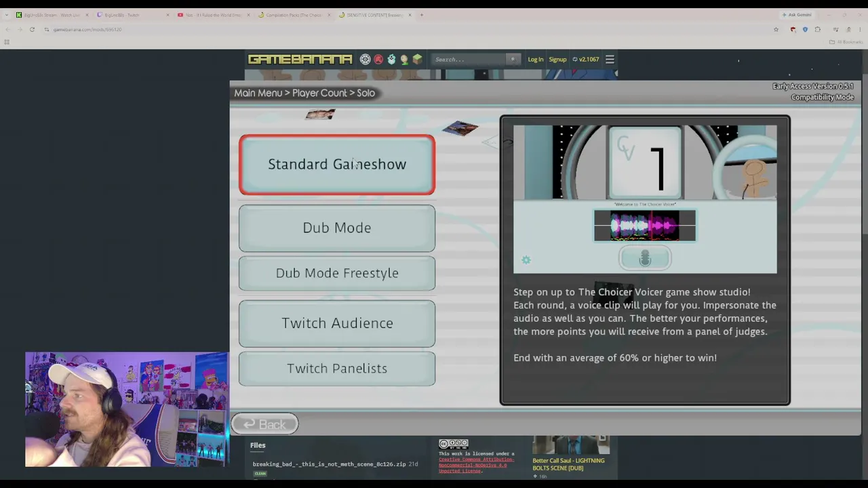The image size is (868, 488).
Task: Open the media controls toolbar button
Action: 835,30
